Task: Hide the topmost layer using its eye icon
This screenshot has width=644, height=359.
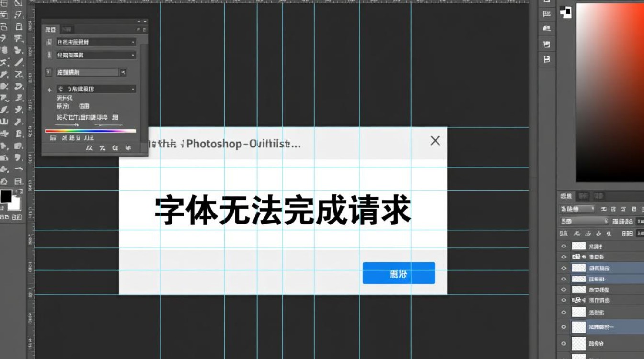Action: click(x=563, y=246)
